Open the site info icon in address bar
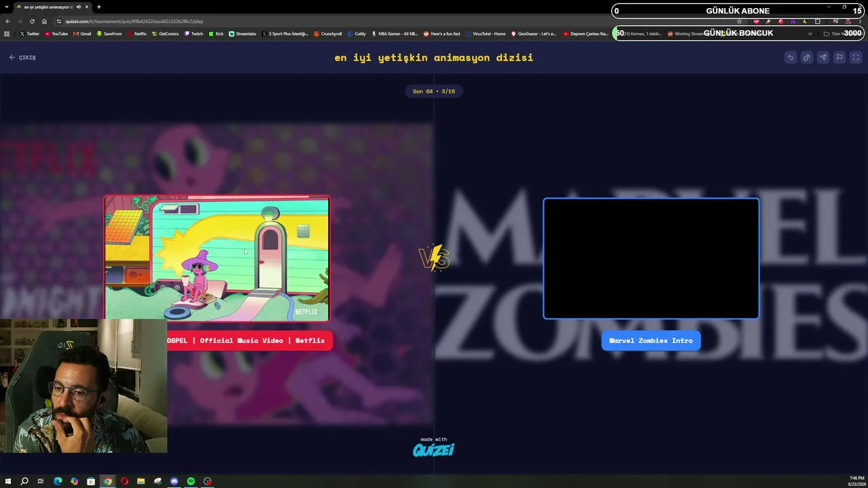The image size is (868, 488). coord(59,21)
